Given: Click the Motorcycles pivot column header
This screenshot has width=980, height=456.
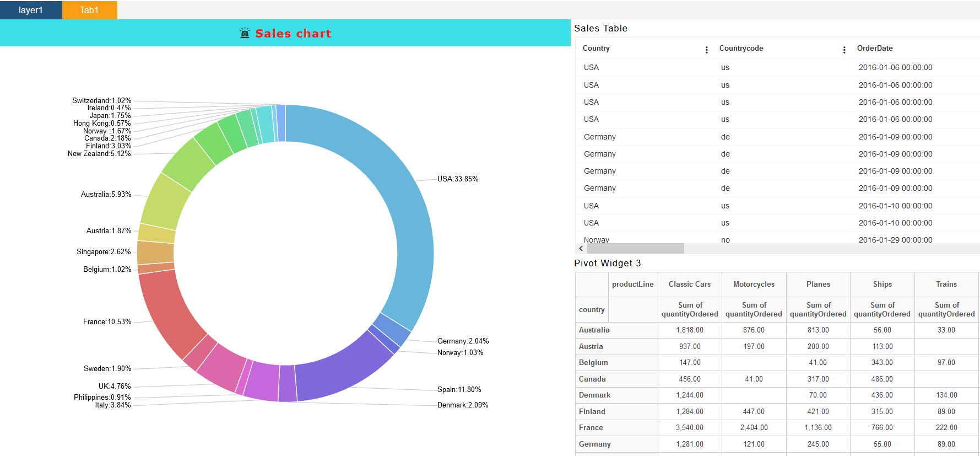Looking at the screenshot, I should coord(754,284).
